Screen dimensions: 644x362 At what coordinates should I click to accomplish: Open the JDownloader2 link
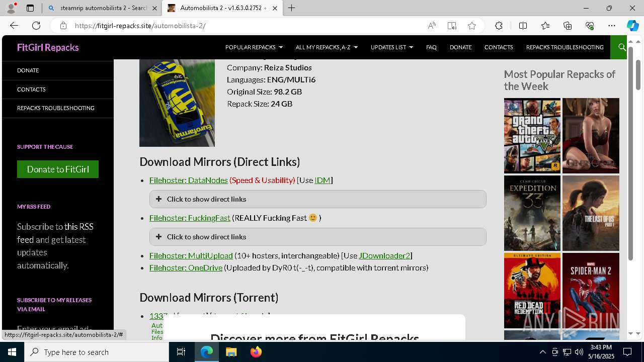click(x=384, y=255)
